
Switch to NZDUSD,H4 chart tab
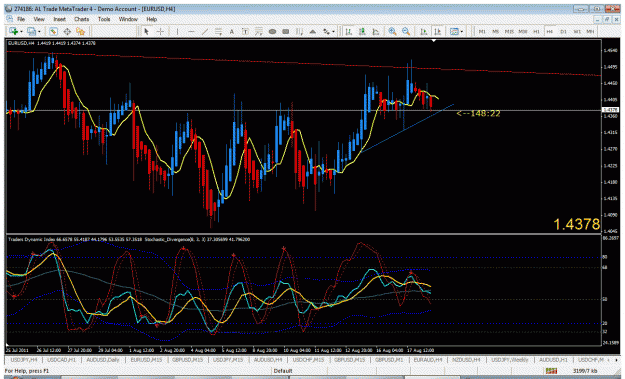tap(466, 360)
